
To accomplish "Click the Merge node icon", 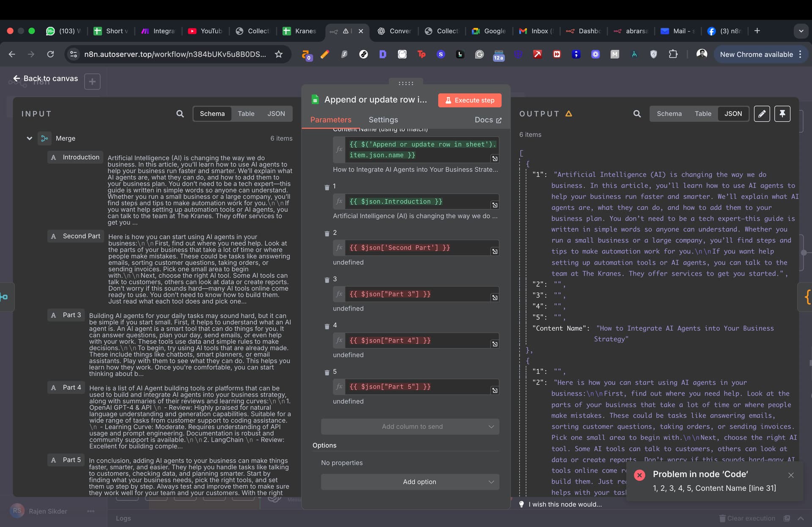I will pyautogui.click(x=44, y=138).
